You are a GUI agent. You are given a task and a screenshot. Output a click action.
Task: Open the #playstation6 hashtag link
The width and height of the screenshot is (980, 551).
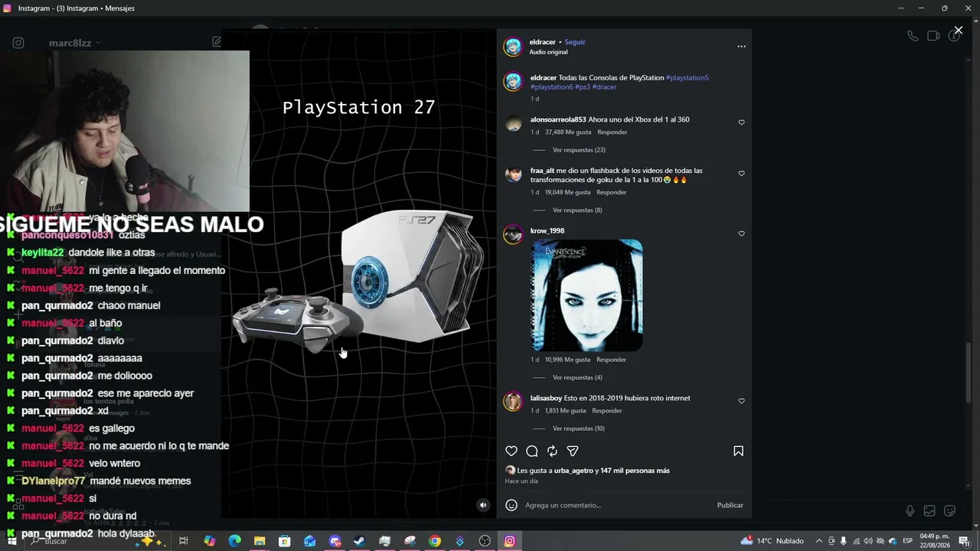click(x=552, y=87)
